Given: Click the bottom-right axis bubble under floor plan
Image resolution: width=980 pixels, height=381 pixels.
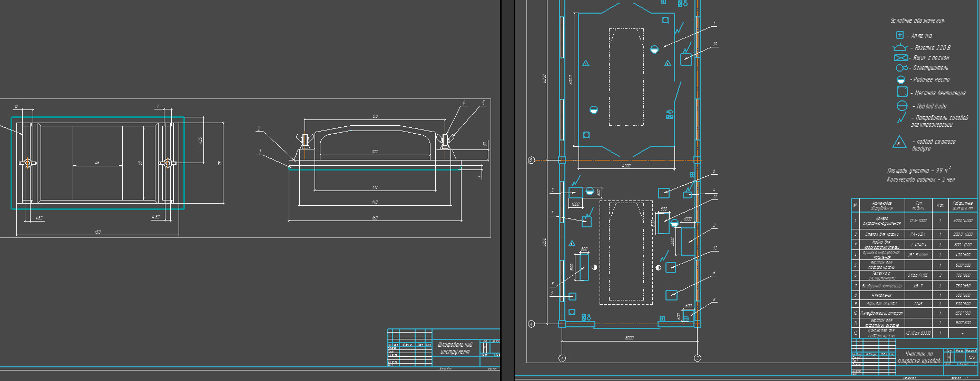Looking at the screenshot, I should (698, 358).
